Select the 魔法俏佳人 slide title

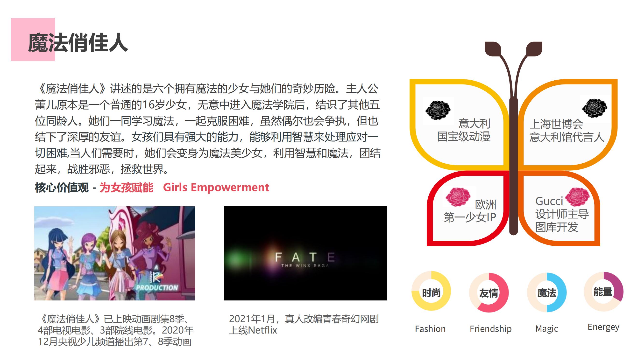[78, 43]
